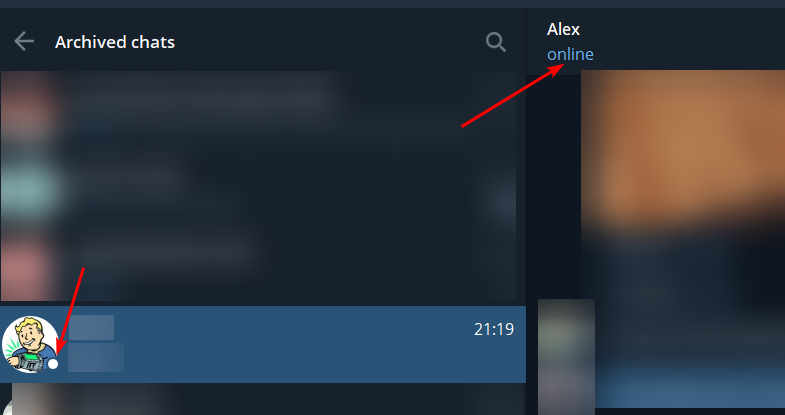This screenshot has height=415, width=785.
Task: Click the 'Archived chats' title text
Action: tap(115, 42)
